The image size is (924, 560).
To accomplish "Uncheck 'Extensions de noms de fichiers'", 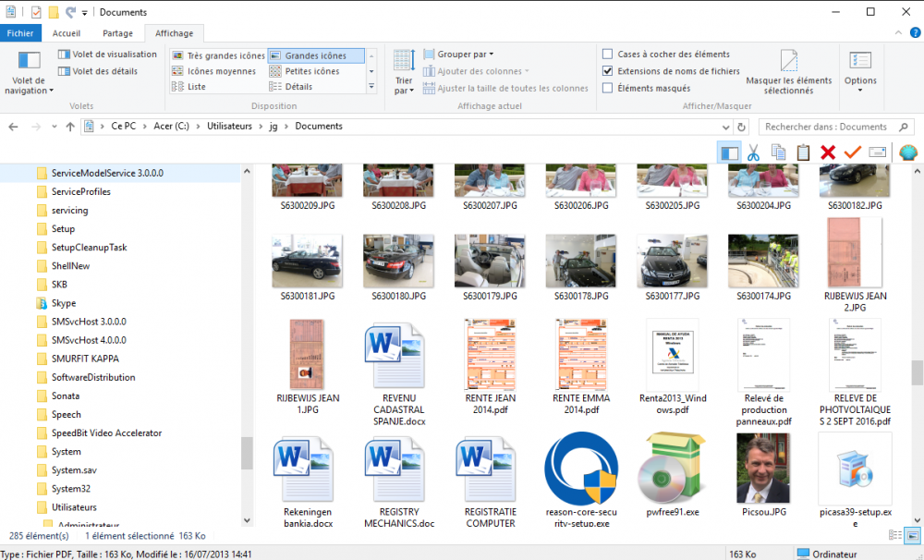I will click(608, 71).
